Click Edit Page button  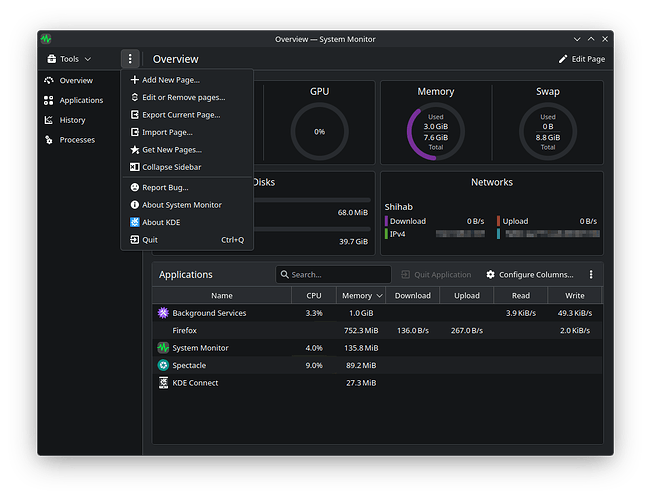tap(581, 59)
